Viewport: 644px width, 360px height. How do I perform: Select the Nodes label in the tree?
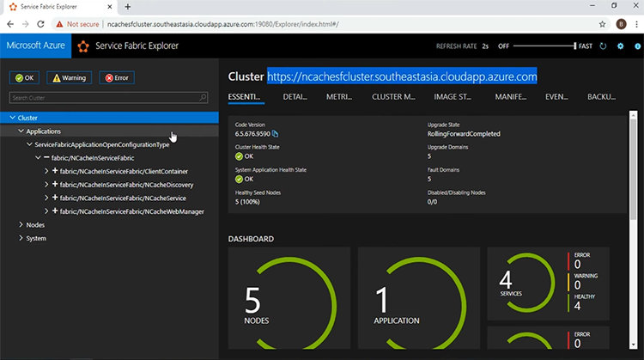(x=35, y=225)
